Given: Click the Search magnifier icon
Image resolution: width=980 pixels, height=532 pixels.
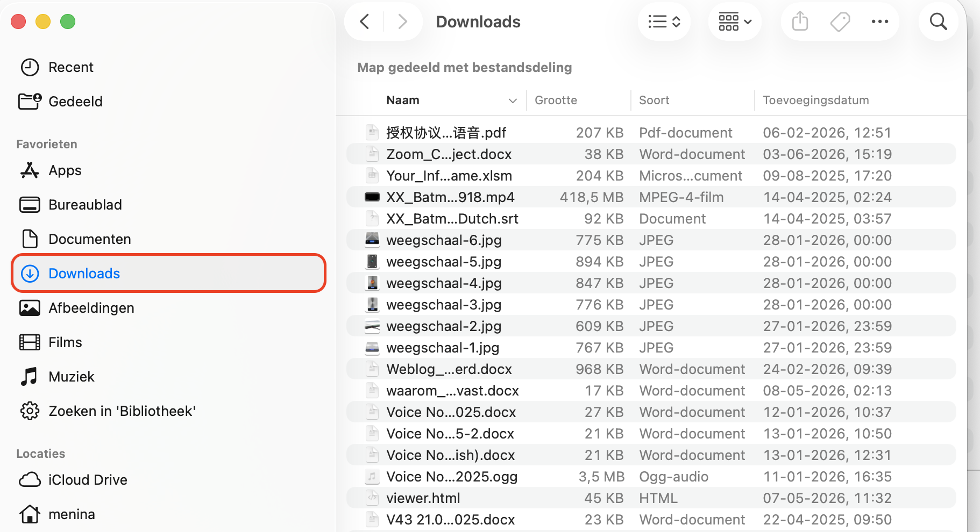Looking at the screenshot, I should 939,21.
